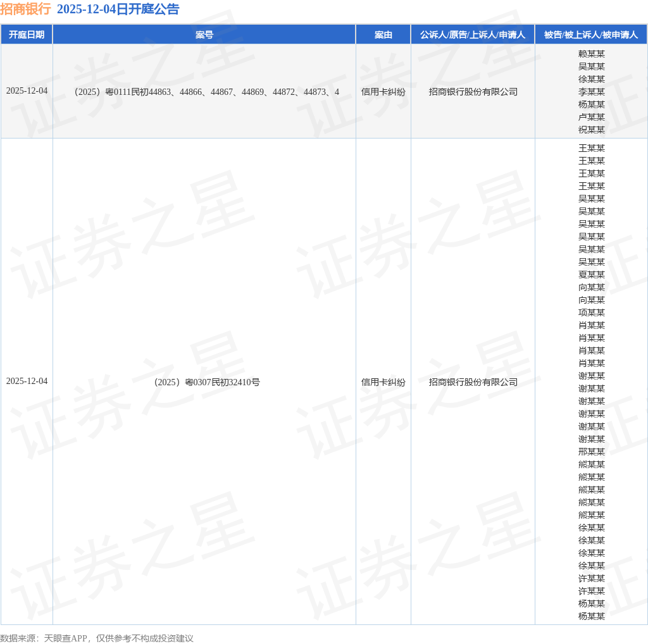Select 徐某某 in the 粤0111 case row
Image resolution: width=648 pixels, height=644 pixels.
[x=592, y=79]
